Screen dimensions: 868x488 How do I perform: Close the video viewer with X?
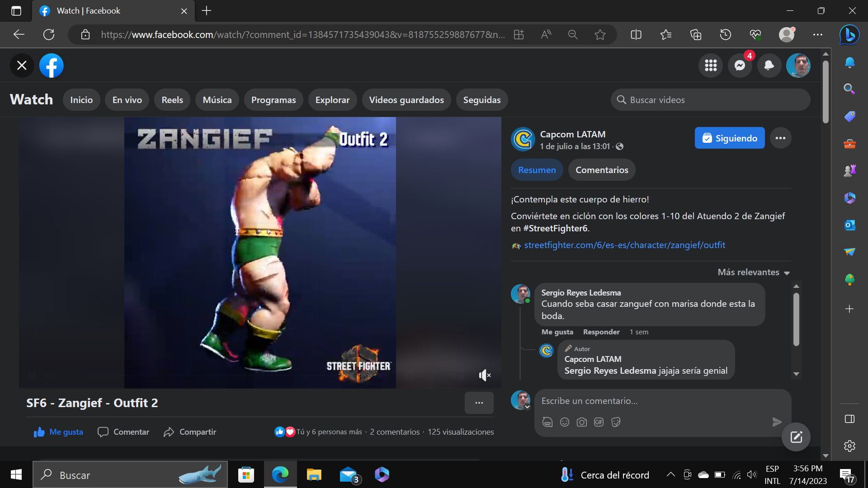click(x=22, y=66)
